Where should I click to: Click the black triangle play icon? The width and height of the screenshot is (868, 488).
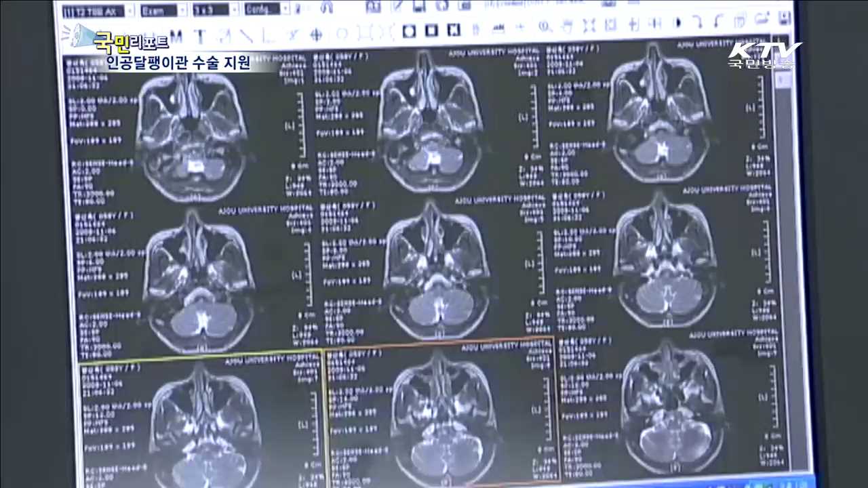677,24
